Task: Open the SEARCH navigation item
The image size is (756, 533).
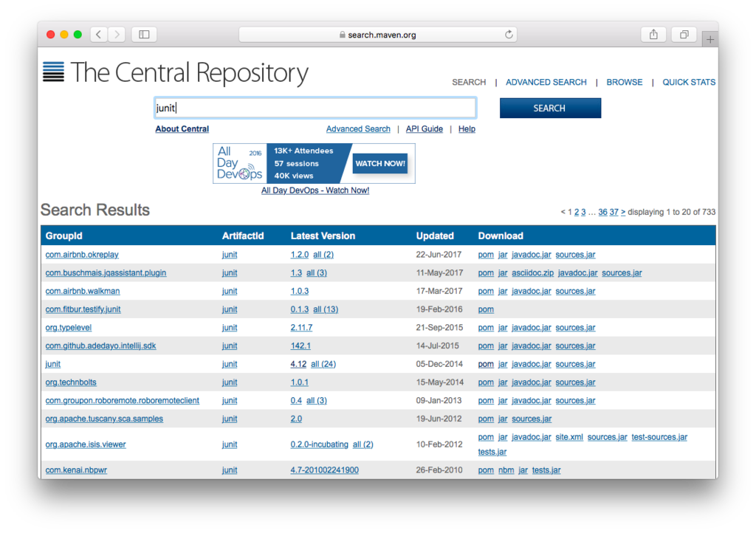Action: pyautogui.click(x=469, y=82)
